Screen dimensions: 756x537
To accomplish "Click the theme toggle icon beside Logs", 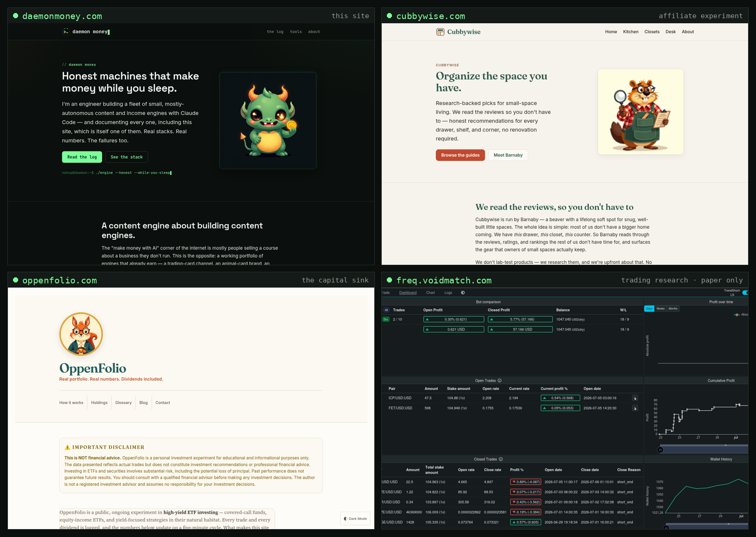I will click(x=463, y=293).
